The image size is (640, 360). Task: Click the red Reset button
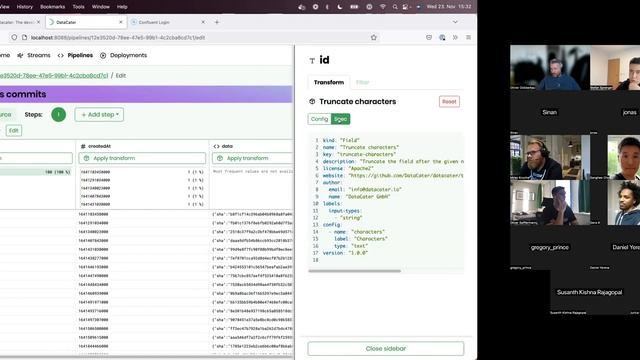[x=449, y=102]
